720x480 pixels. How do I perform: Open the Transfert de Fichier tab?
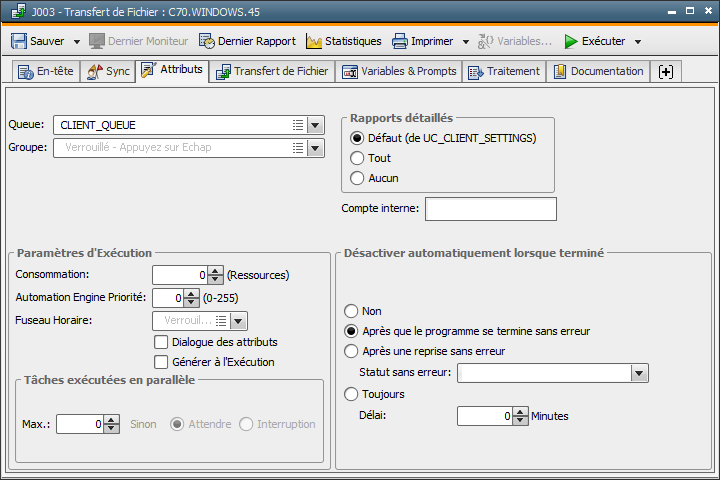point(273,72)
